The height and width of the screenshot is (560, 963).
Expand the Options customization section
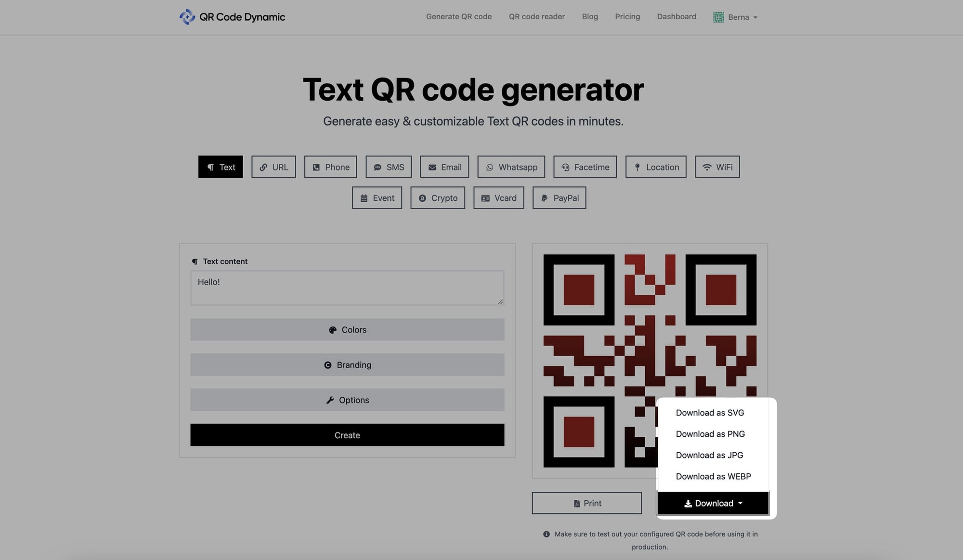347,399
